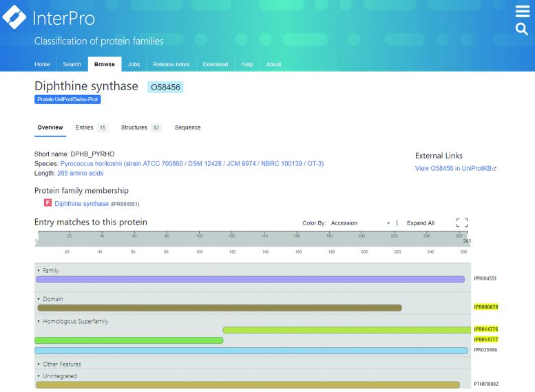Viewport: 535px width, 392px height.
Task: Click the brown Domain match bar
Action: tap(218, 308)
